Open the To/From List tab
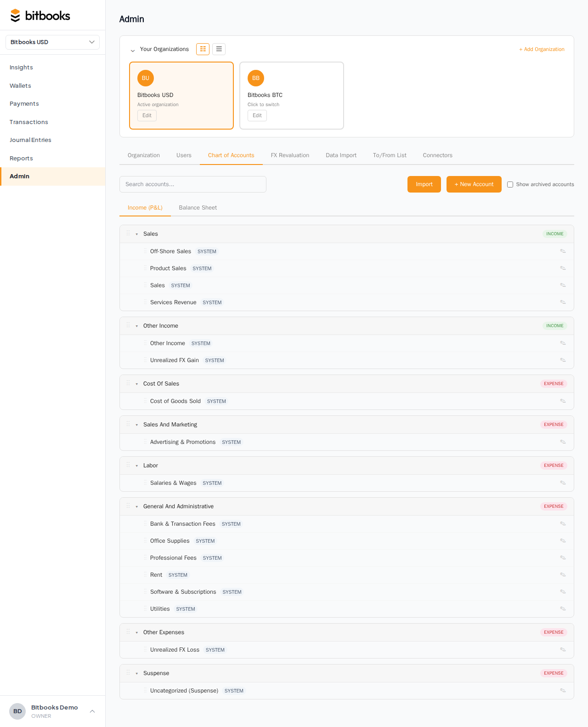The image size is (588, 727). point(390,155)
